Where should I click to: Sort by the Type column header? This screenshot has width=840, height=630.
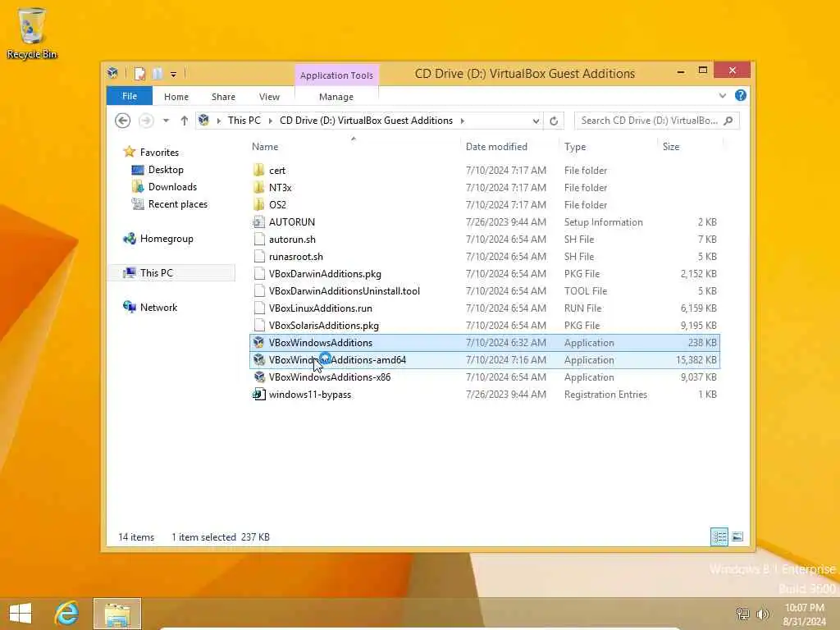pos(575,147)
